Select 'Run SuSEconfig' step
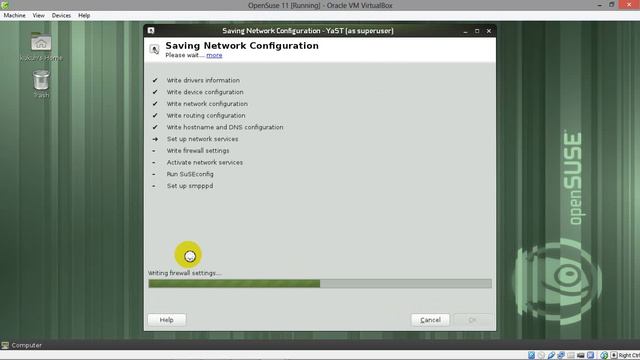 coord(190,174)
